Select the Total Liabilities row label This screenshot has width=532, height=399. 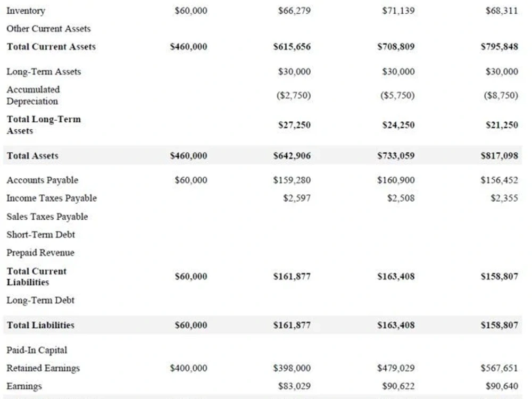pos(40,325)
